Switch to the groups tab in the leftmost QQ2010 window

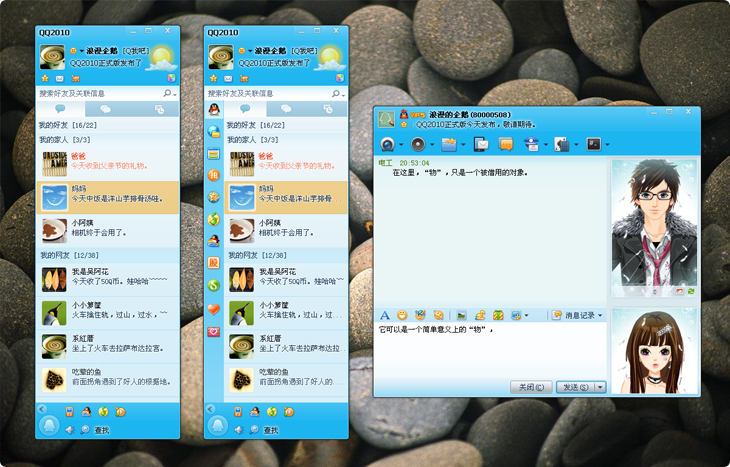(x=105, y=109)
